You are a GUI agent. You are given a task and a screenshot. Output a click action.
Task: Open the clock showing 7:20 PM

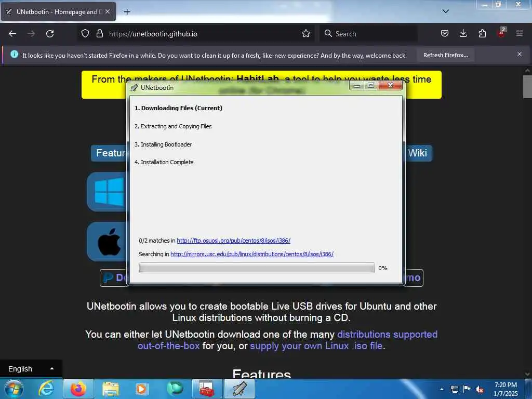[x=506, y=389]
